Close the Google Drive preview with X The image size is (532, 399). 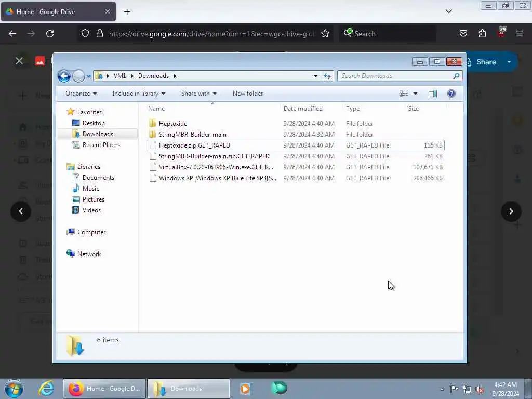pos(19,61)
